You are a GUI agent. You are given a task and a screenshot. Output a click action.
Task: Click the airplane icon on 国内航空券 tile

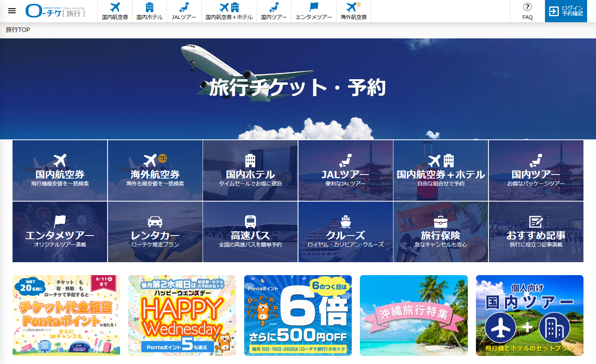point(60,160)
